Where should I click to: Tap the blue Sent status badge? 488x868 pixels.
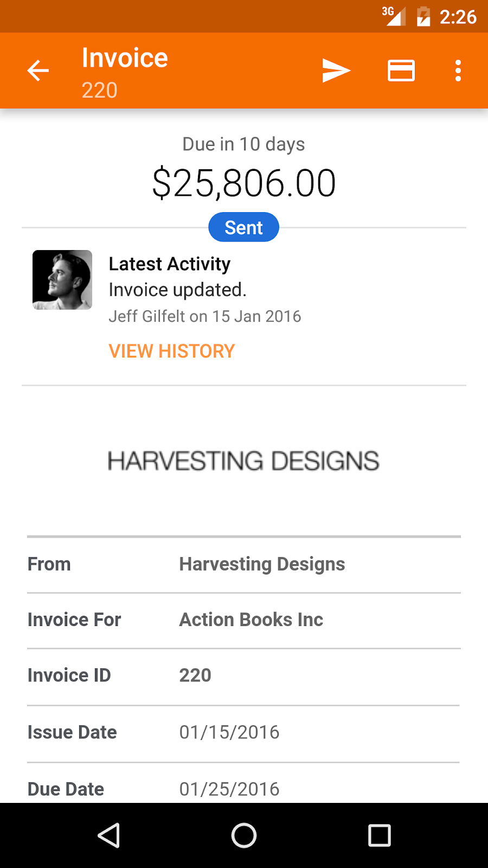click(244, 227)
